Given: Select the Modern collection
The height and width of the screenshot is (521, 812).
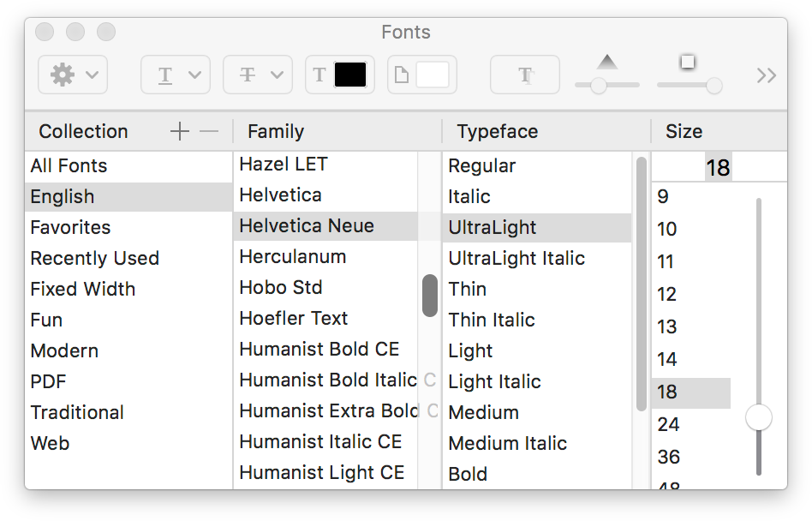Looking at the screenshot, I should 128,351.
